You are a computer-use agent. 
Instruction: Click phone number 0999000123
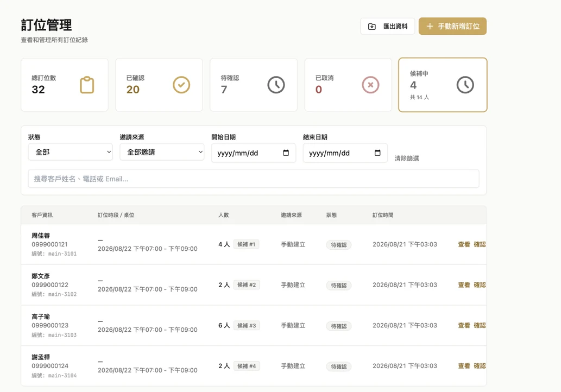coord(50,325)
